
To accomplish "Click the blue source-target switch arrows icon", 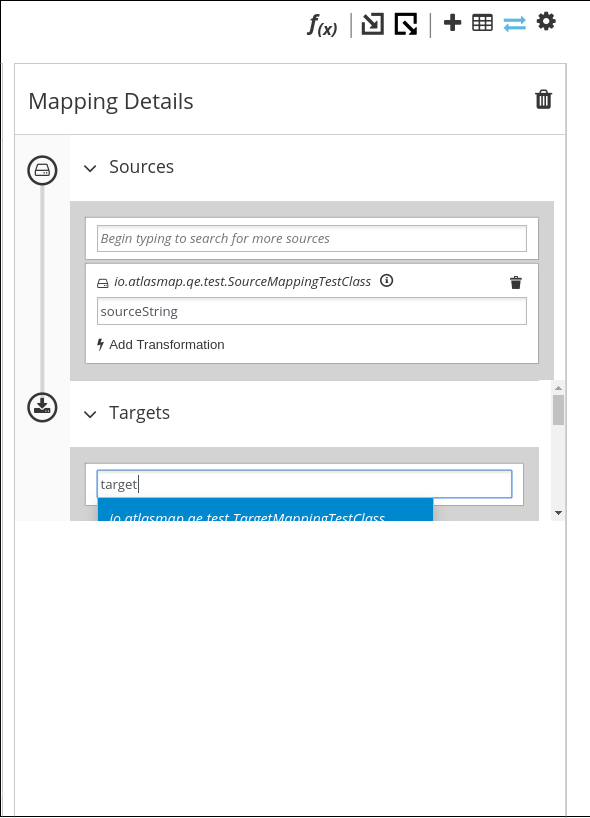I will click(514, 21).
